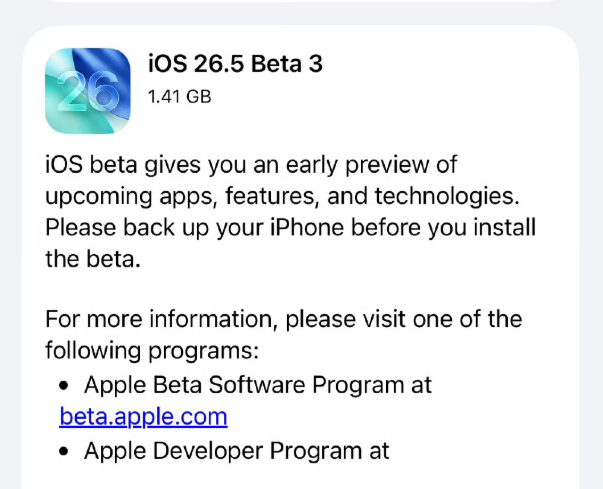Click the words 'the beta.' ending the first paragraph

tap(88, 260)
